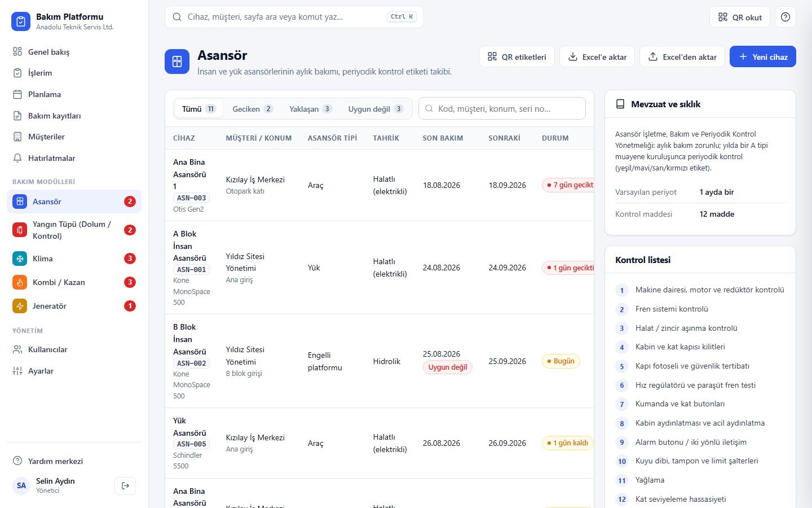Click the ASN-002 device code

[x=192, y=364]
